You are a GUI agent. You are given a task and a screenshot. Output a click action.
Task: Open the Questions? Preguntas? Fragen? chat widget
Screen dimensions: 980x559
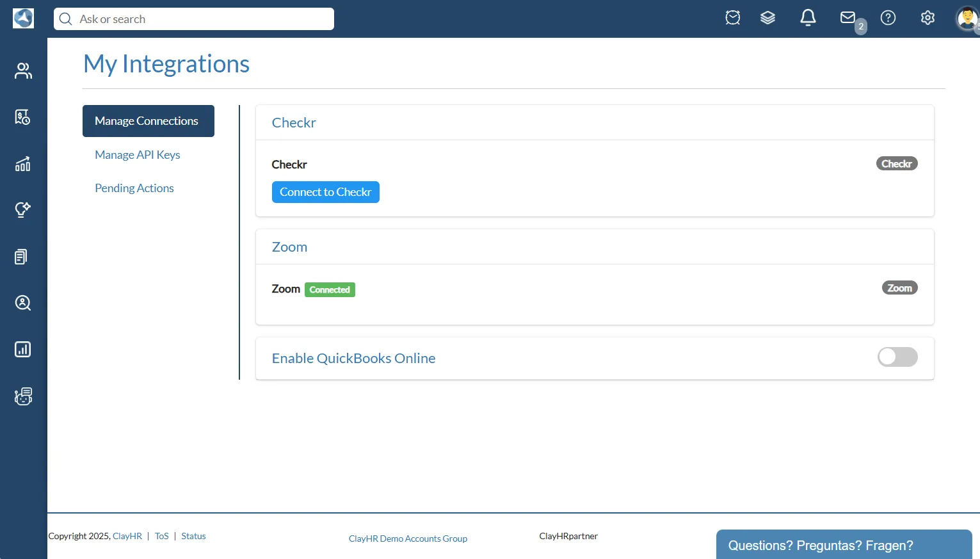click(844, 545)
